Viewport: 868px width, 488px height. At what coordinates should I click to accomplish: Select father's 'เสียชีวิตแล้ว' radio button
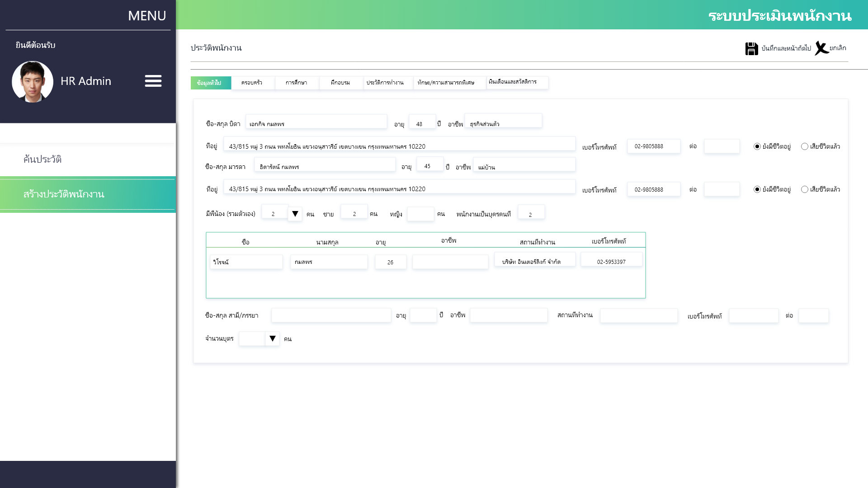point(805,146)
